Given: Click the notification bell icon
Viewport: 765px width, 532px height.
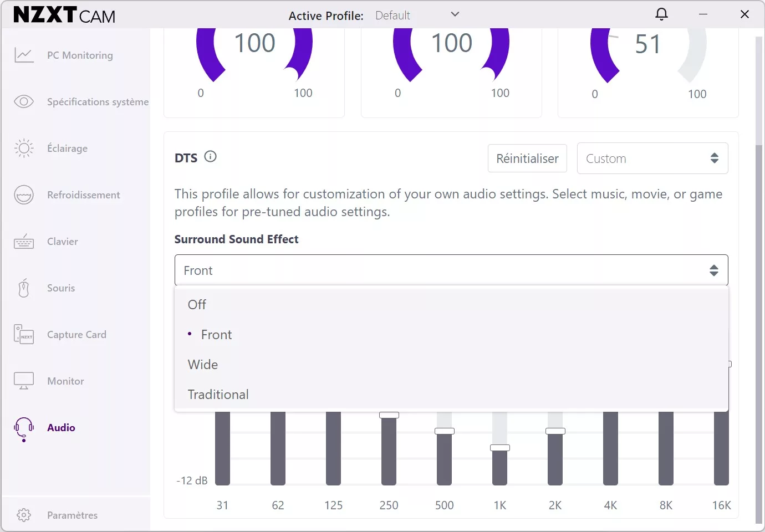Looking at the screenshot, I should (661, 14).
